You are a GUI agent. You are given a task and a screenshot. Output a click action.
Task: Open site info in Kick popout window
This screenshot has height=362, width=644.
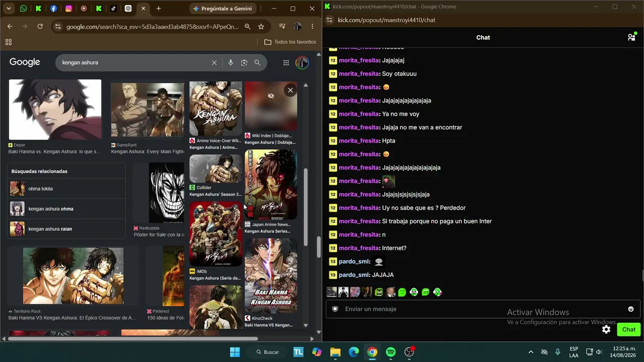(x=330, y=20)
